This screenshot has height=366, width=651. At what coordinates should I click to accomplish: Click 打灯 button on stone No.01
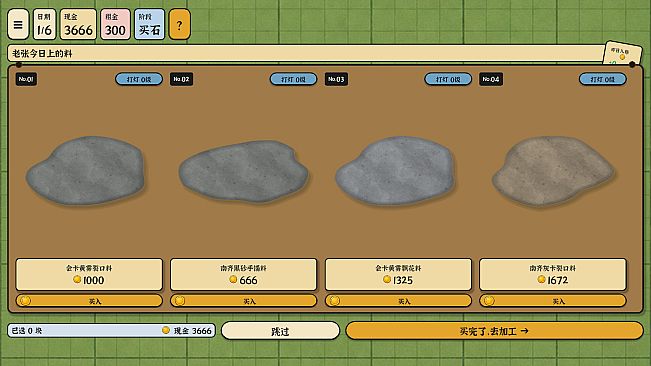click(x=139, y=79)
